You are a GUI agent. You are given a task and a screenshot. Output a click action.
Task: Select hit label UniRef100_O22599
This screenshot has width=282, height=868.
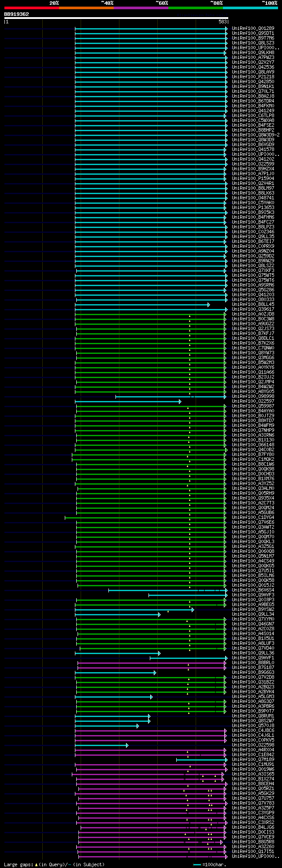click(253, 164)
